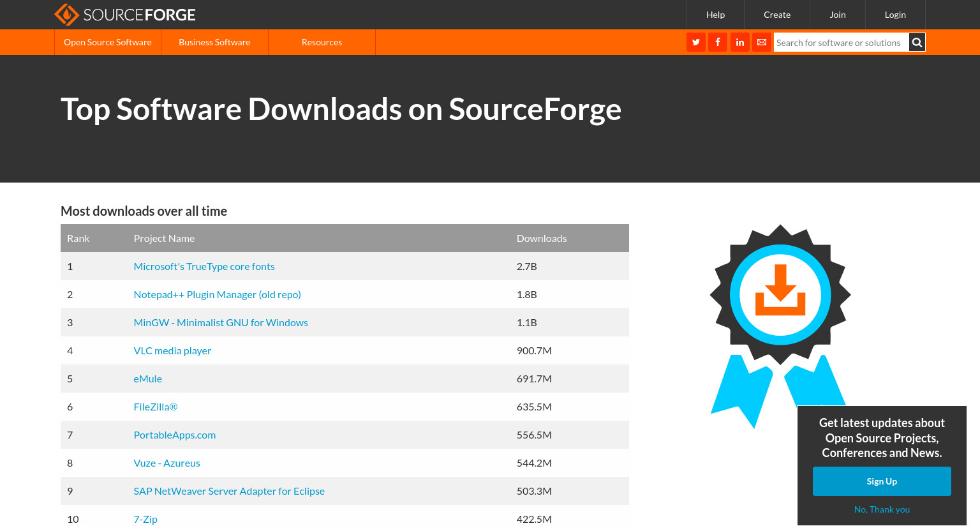Open Business Software navigation tab

214,42
